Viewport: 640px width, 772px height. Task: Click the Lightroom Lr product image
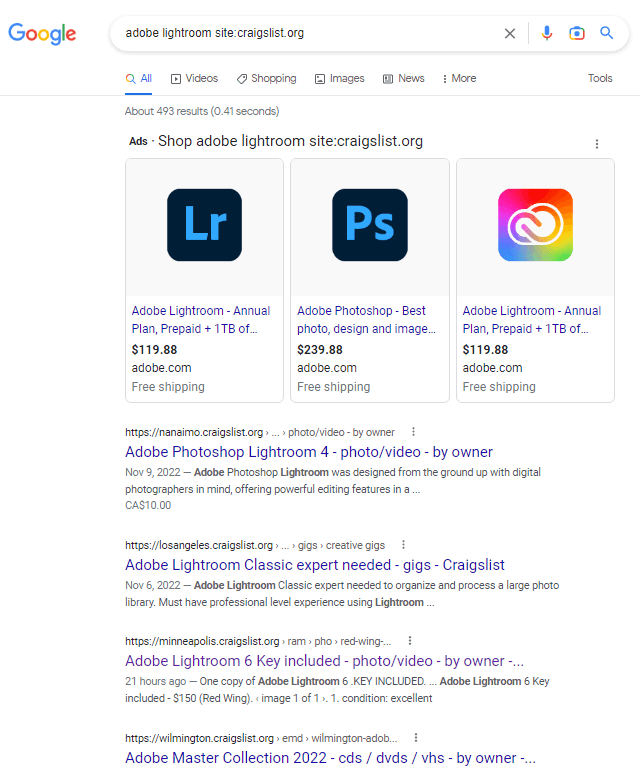pyautogui.click(x=204, y=225)
